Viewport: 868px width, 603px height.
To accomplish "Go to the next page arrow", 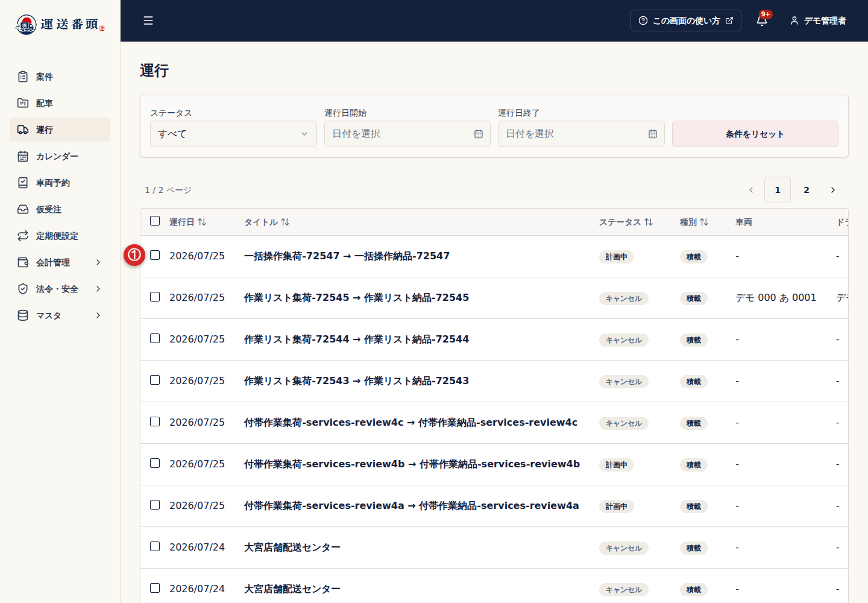I will pyautogui.click(x=833, y=190).
